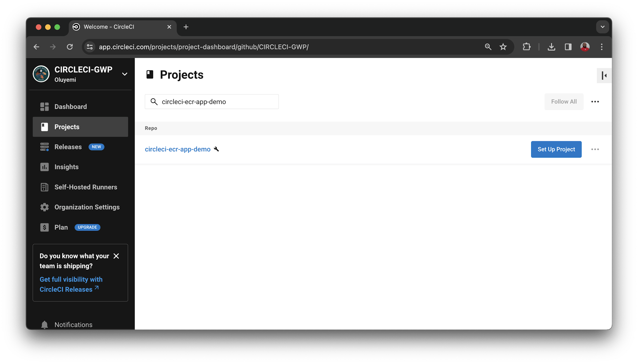Dismiss the team shipping promo card

(117, 256)
